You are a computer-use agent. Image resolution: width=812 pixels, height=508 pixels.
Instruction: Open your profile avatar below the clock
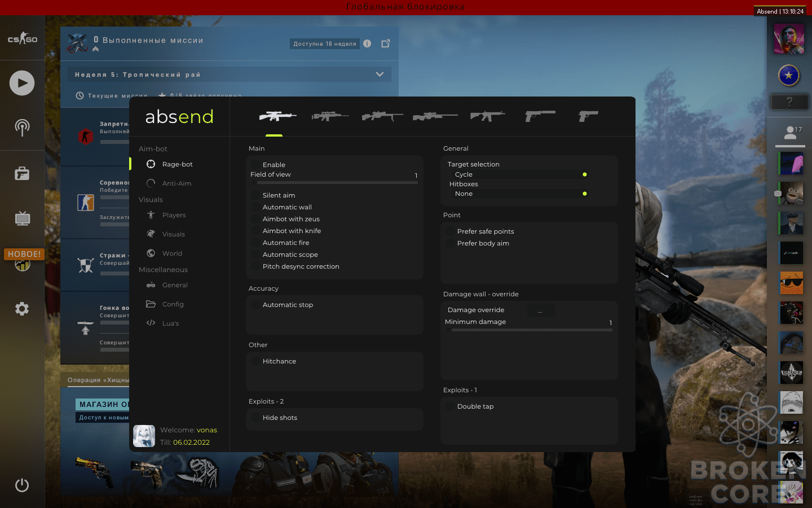789,38
